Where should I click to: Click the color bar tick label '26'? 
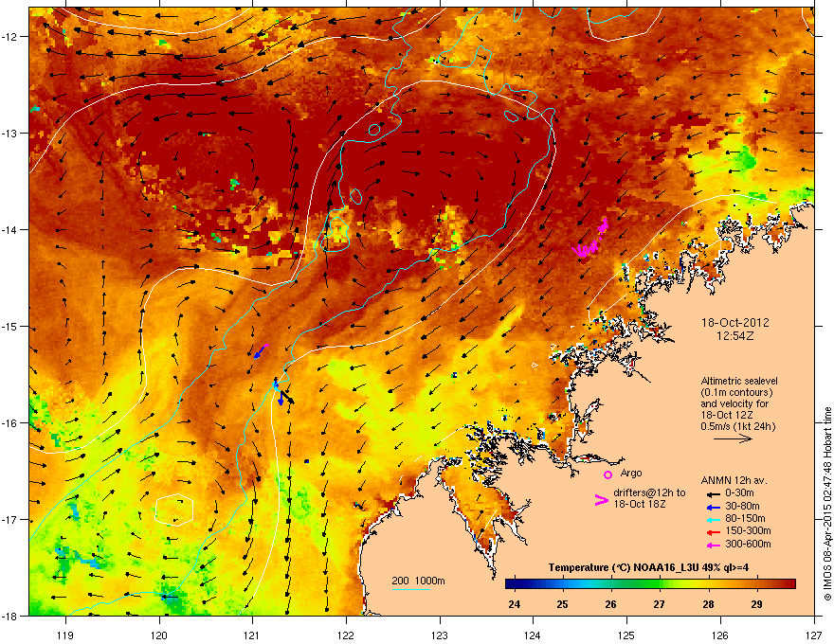coord(610,604)
